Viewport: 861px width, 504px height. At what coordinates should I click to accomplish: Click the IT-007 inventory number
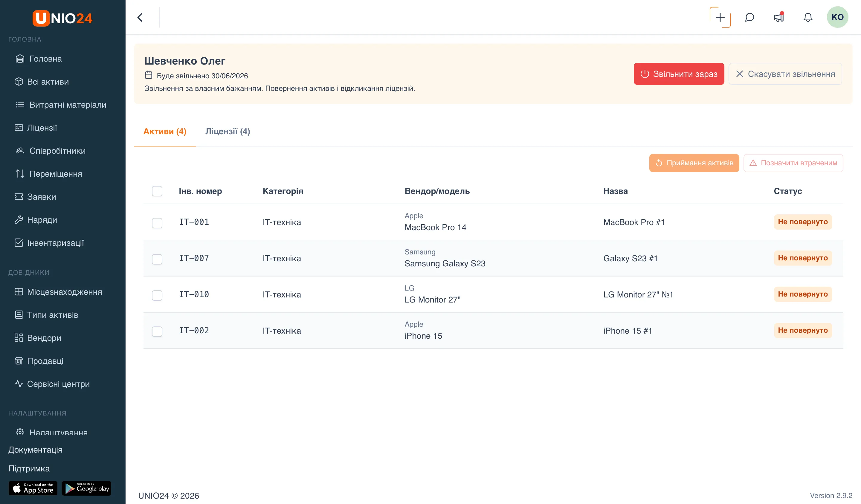pos(194,258)
